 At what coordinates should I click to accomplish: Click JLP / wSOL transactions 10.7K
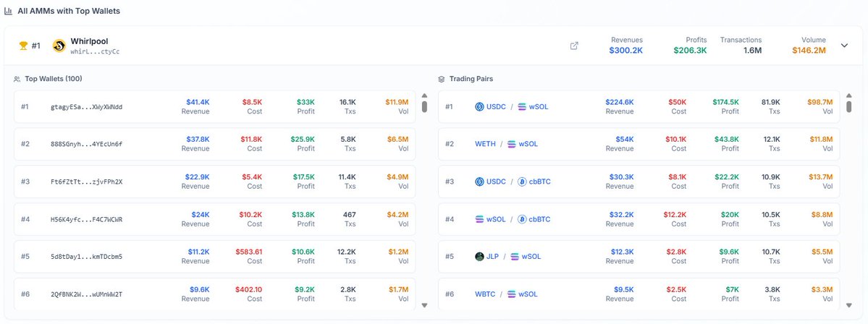[x=770, y=252]
